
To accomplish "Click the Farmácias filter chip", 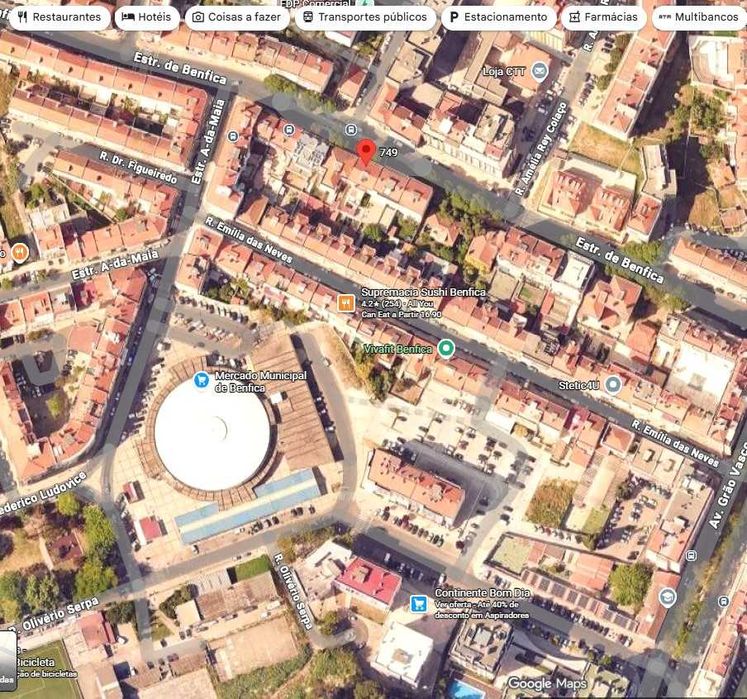I will (x=604, y=17).
